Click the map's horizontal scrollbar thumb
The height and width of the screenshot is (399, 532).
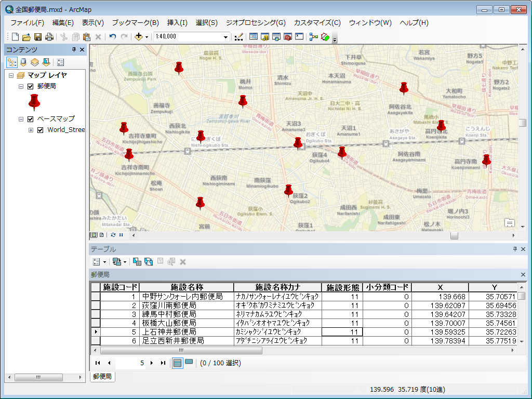454,235
